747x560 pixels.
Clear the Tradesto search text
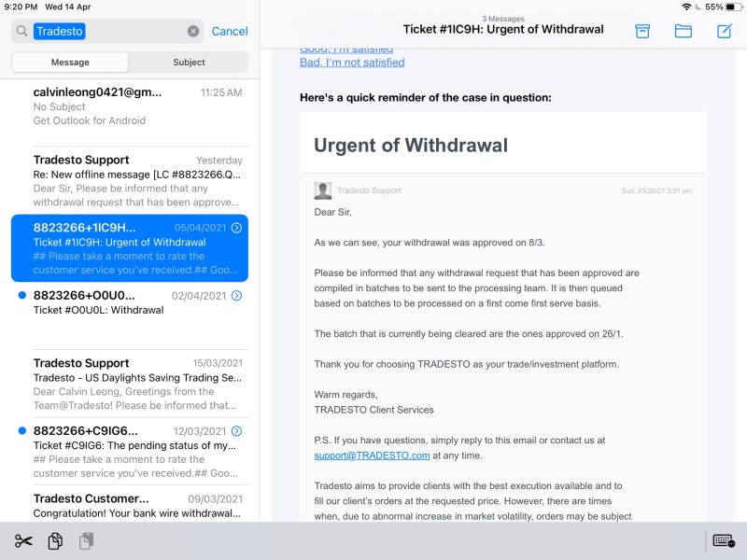pos(193,32)
